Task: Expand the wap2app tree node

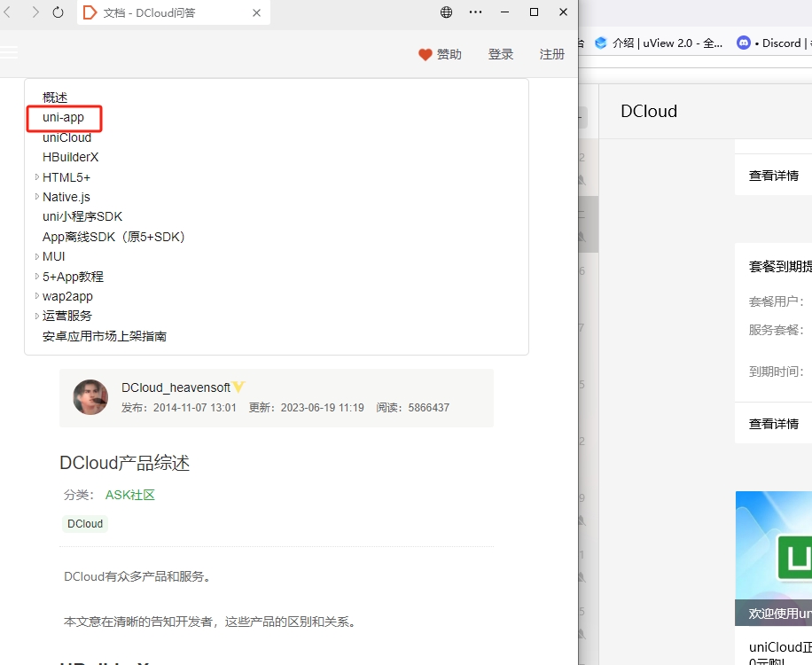Action: [x=36, y=296]
